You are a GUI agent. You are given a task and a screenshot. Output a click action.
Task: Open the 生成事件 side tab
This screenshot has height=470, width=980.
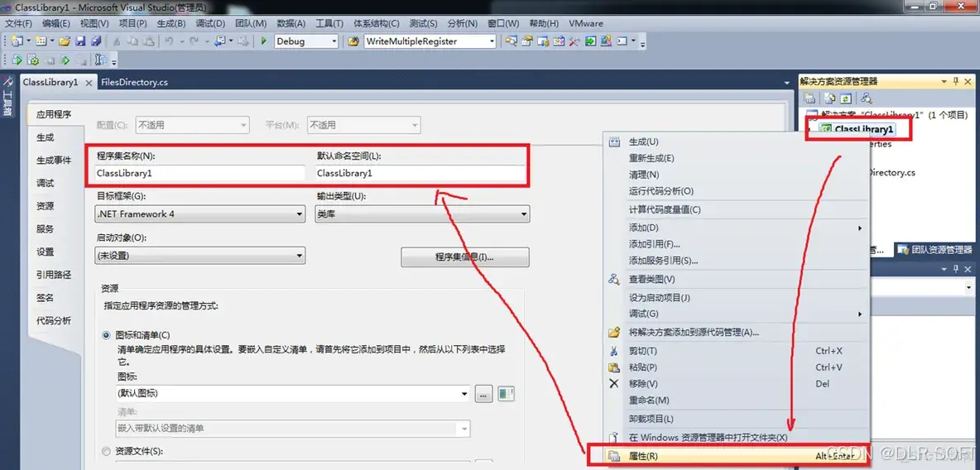[x=54, y=160]
